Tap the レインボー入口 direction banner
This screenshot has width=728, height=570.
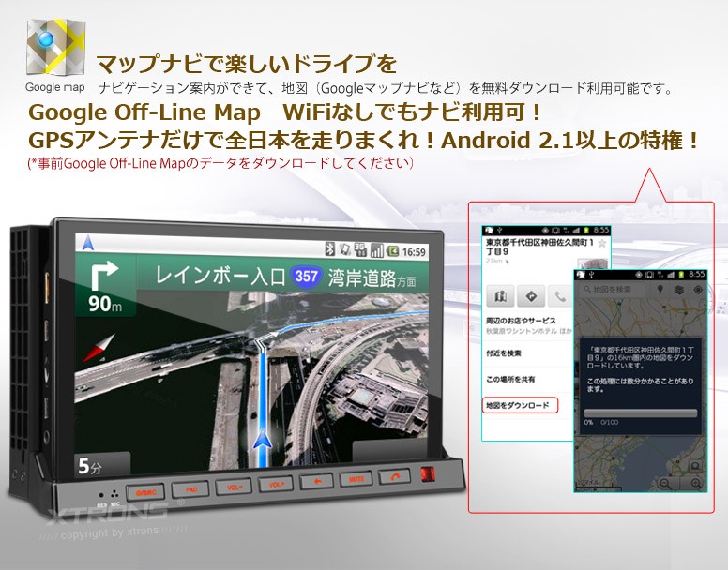(281, 275)
